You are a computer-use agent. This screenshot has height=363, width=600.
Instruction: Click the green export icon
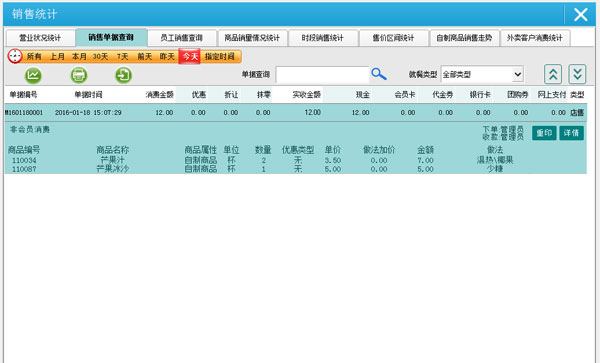point(124,75)
